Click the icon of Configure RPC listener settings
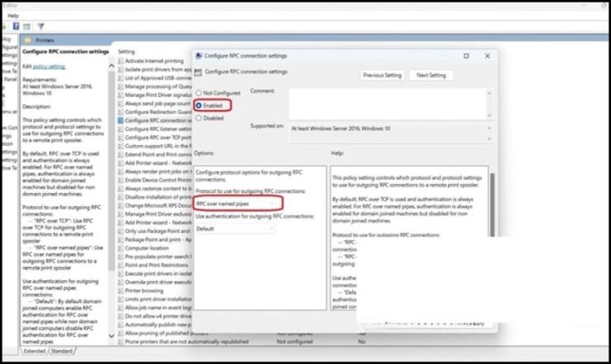The width and height of the screenshot is (611, 364). tap(120, 129)
